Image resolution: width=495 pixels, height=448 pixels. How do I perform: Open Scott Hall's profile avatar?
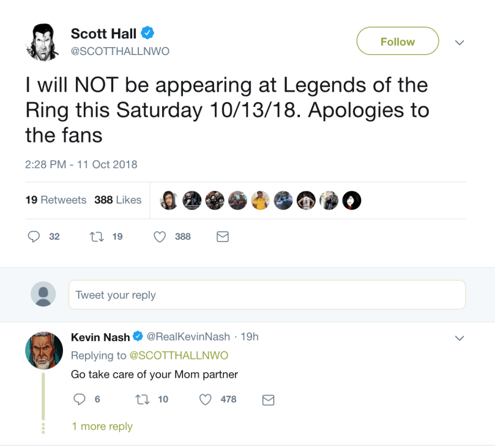(42, 42)
